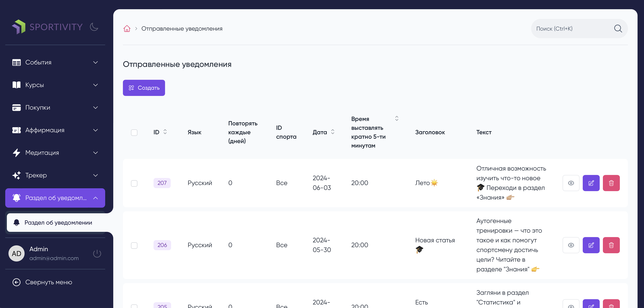Click the Трекер sparkles icon
The height and width of the screenshot is (308, 644).
click(x=17, y=175)
